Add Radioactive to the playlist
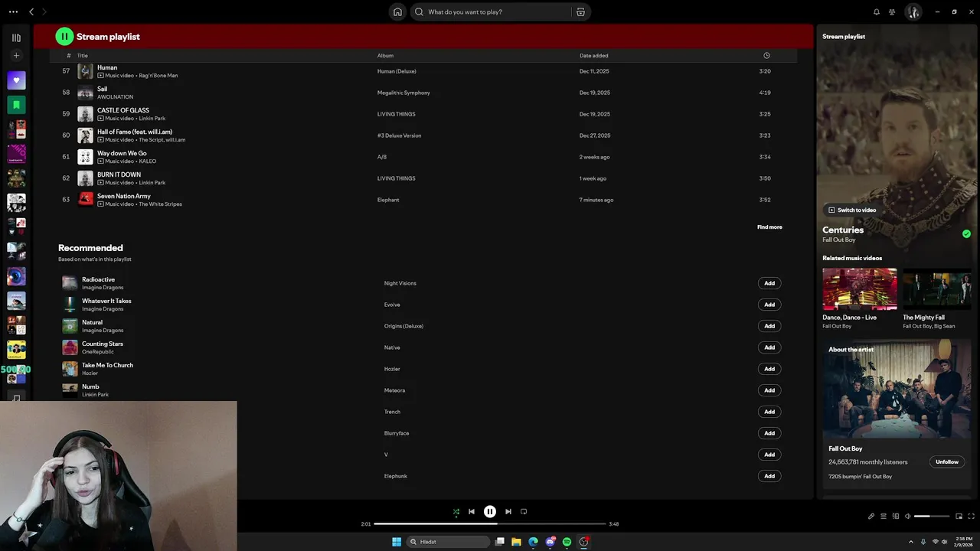 tap(769, 283)
